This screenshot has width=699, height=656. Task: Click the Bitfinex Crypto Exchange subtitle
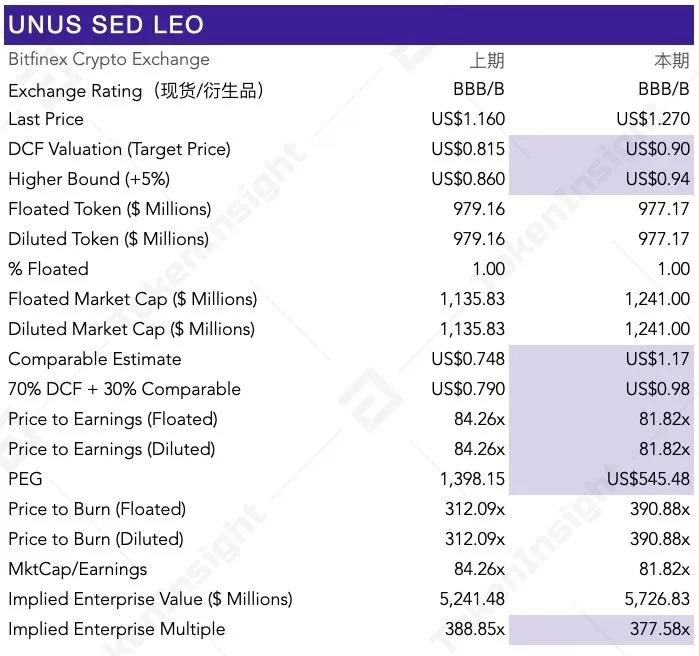[109, 60]
